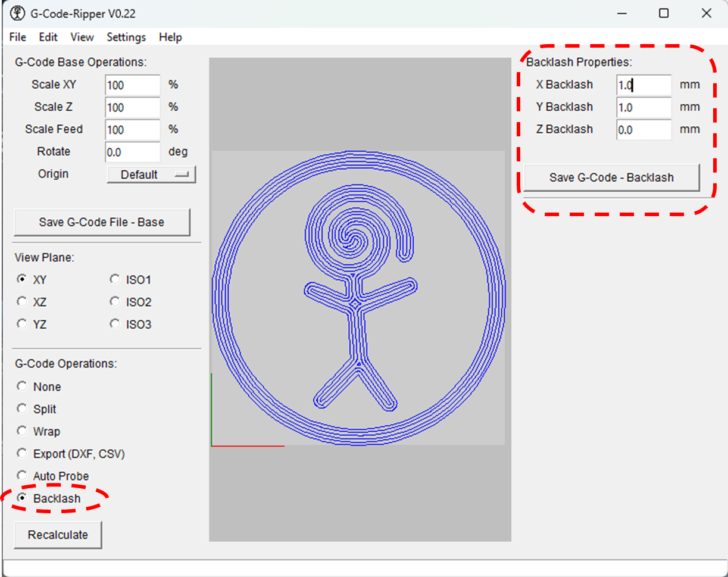Enable the Wrap G-Code operation
This screenshot has height=577, width=728.
[x=21, y=431]
